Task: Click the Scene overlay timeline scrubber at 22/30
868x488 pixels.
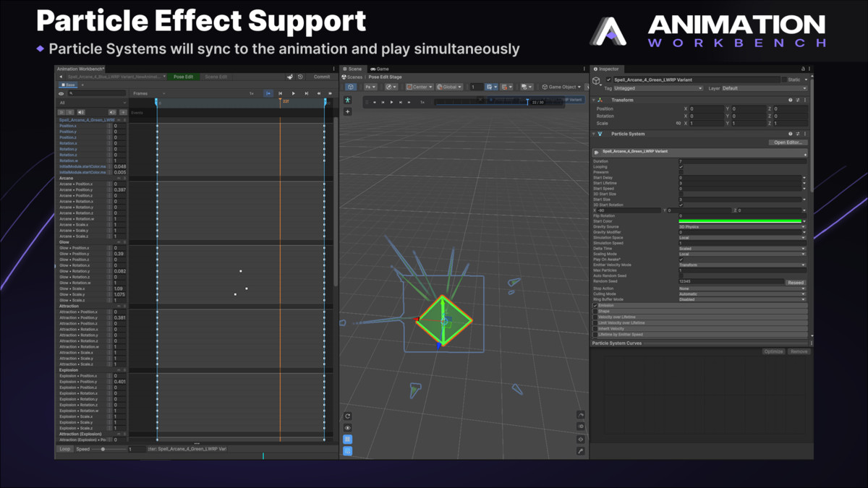Action: 527,102
